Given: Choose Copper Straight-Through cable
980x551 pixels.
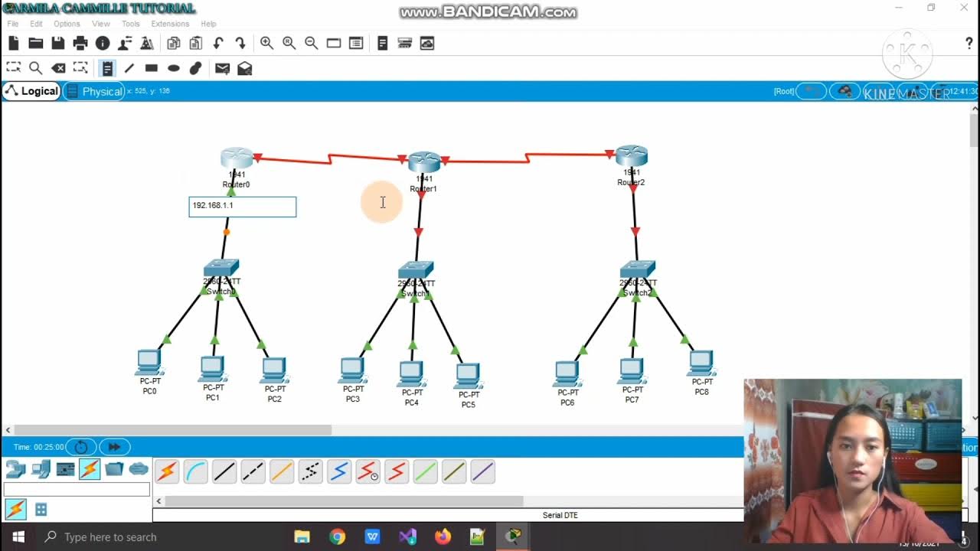Looking at the screenshot, I should [224, 472].
